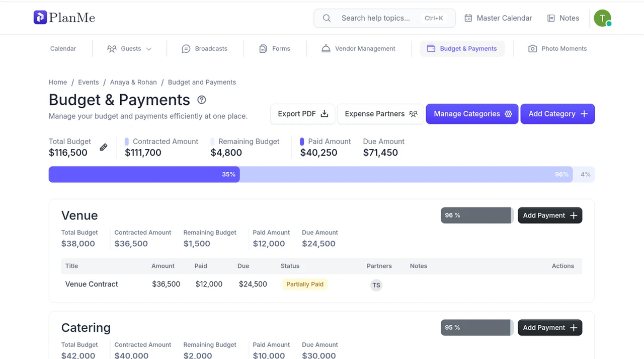Add a payment for the Venue category
The image size is (644, 359).
pyautogui.click(x=550, y=216)
